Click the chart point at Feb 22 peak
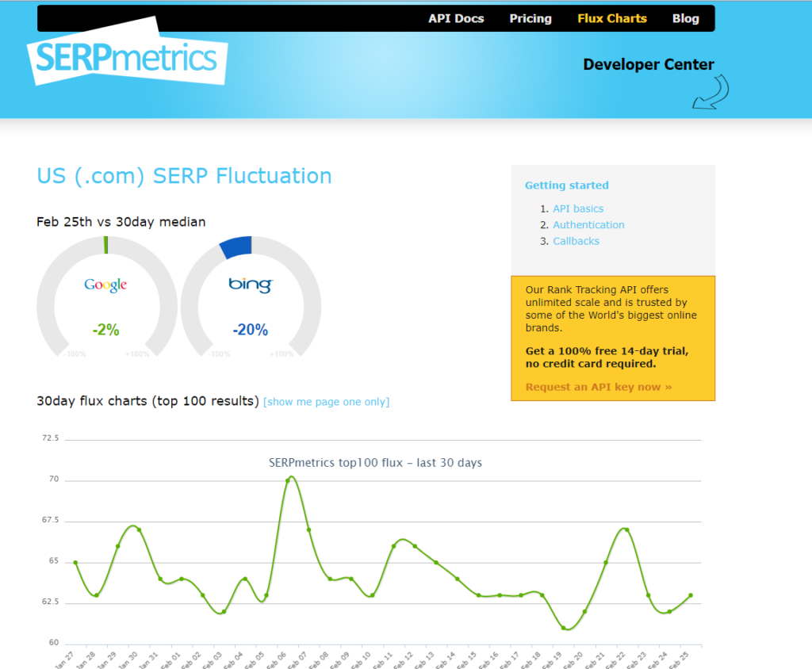 click(x=627, y=529)
